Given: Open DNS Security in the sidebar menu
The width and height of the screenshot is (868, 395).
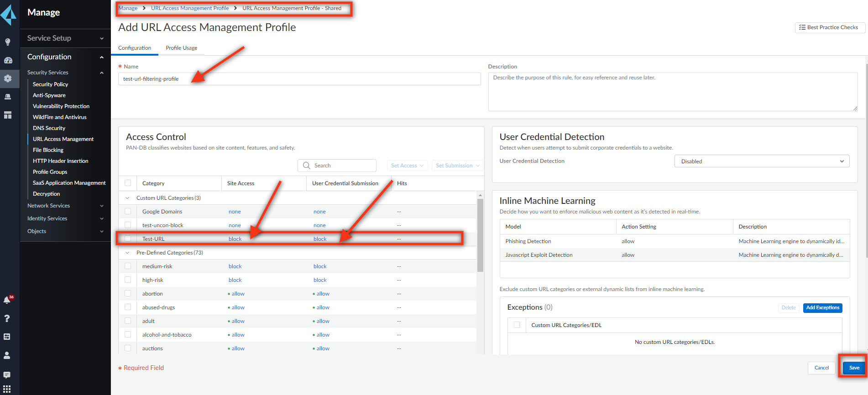Looking at the screenshot, I should point(49,128).
